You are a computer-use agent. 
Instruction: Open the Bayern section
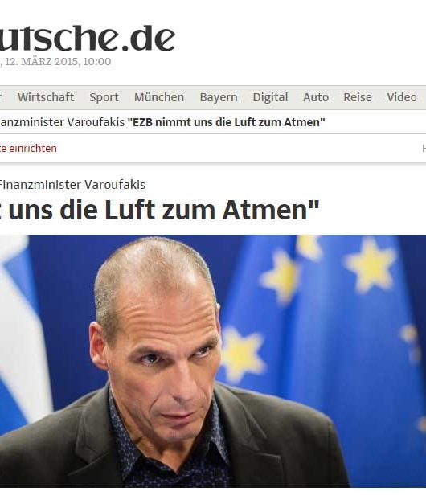pyautogui.click(x=219, y=97)
